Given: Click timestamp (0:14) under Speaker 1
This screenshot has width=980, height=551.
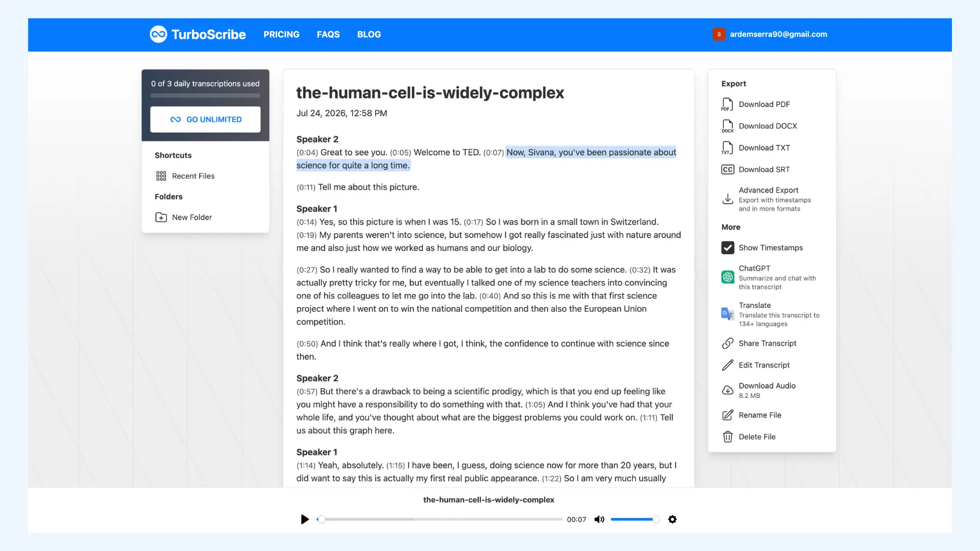Looking at the screenshot, I should 307,222.
